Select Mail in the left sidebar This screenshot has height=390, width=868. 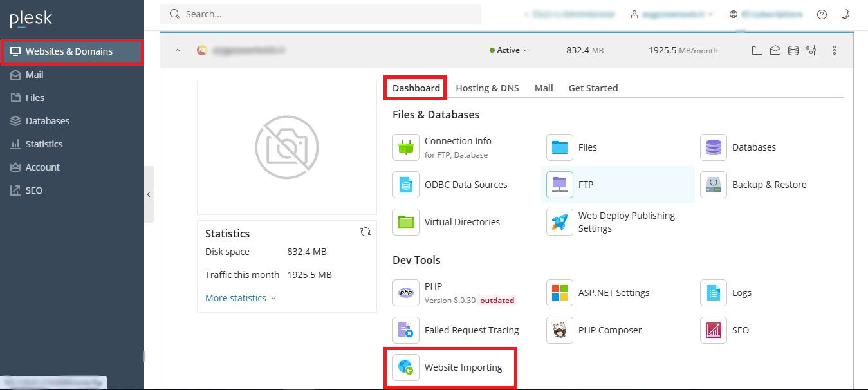[x=72, y=75]
